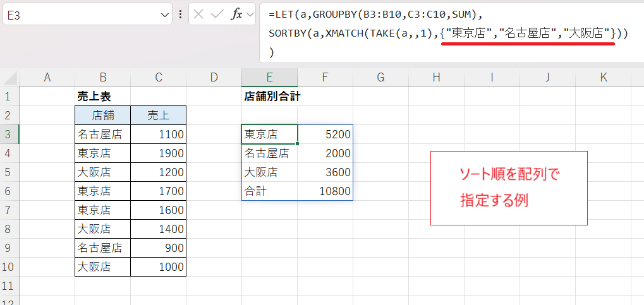Click the three-dot handle beside Name Box
The image size is (644, 305).
(x=180, y=15)
